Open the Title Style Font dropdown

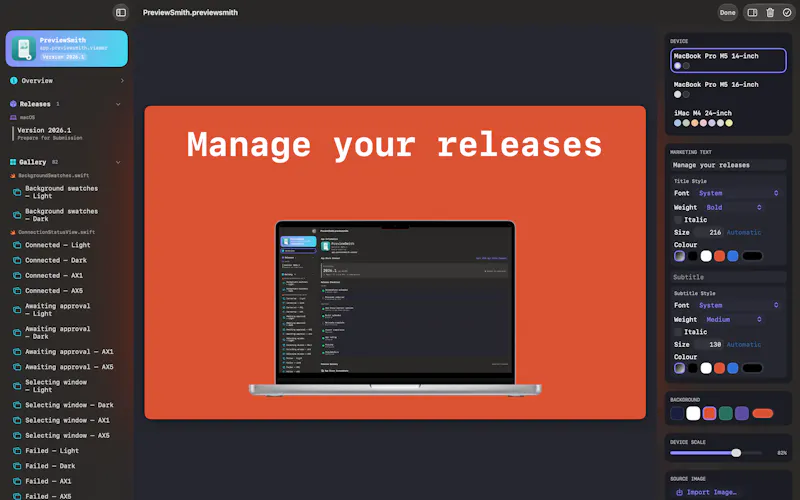pos(739,193)
